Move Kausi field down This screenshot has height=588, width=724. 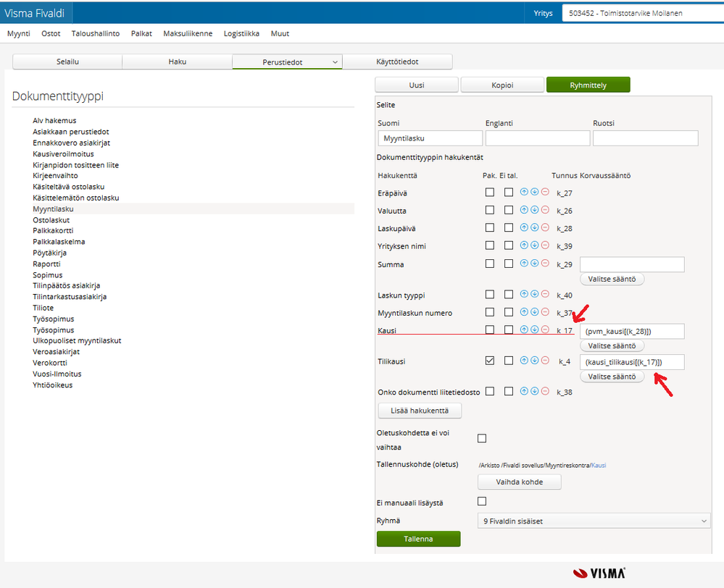[x=535, y=329]
